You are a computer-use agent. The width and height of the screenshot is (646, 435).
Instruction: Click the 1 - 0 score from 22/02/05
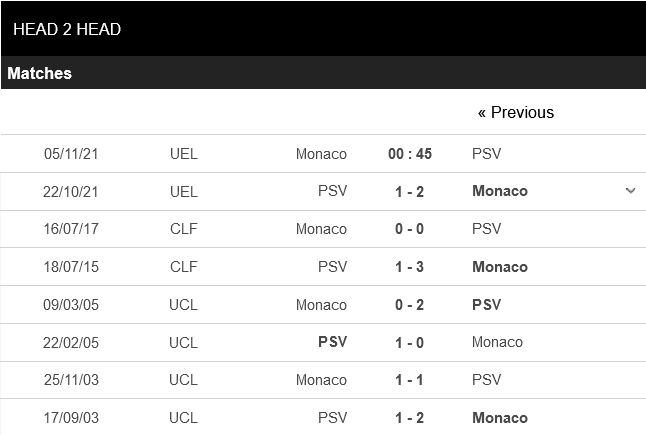410,342
